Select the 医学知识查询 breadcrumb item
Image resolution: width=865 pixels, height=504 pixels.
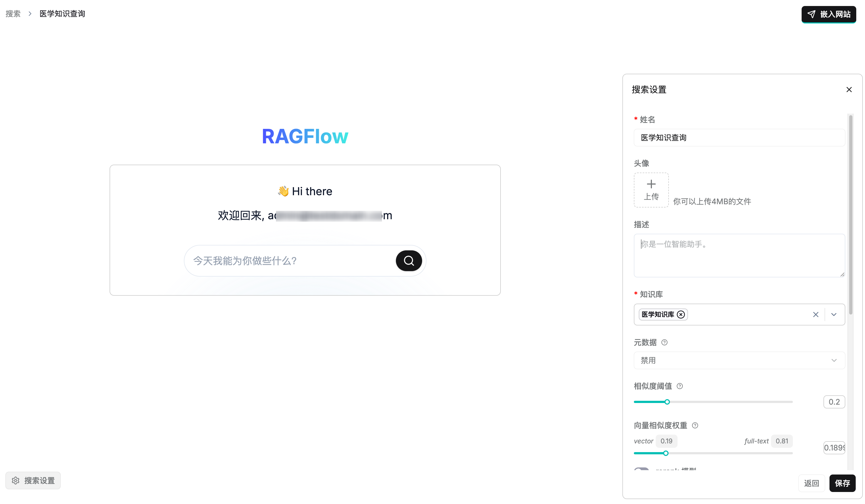pos(62,13)
